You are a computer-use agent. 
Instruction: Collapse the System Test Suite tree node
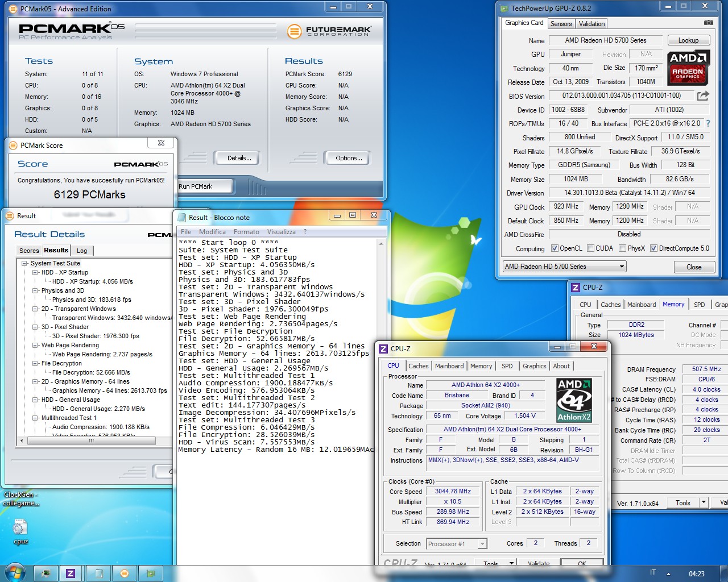click(24, 264)
